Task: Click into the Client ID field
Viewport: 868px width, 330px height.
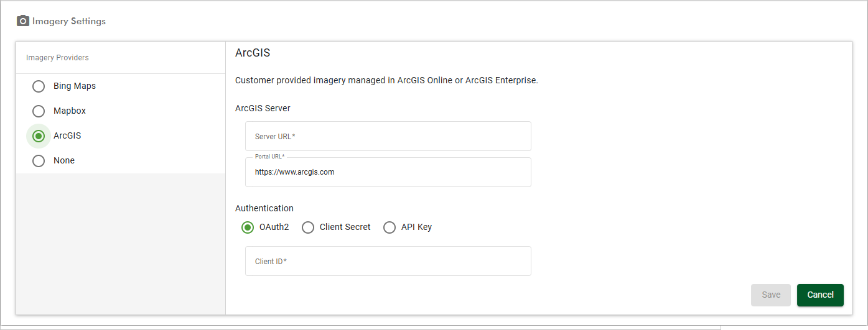Action: point(388,261)
